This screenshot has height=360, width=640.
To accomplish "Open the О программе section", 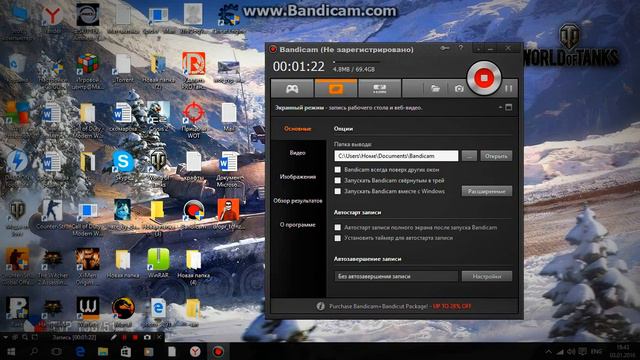I will click(x=298, y=225).
